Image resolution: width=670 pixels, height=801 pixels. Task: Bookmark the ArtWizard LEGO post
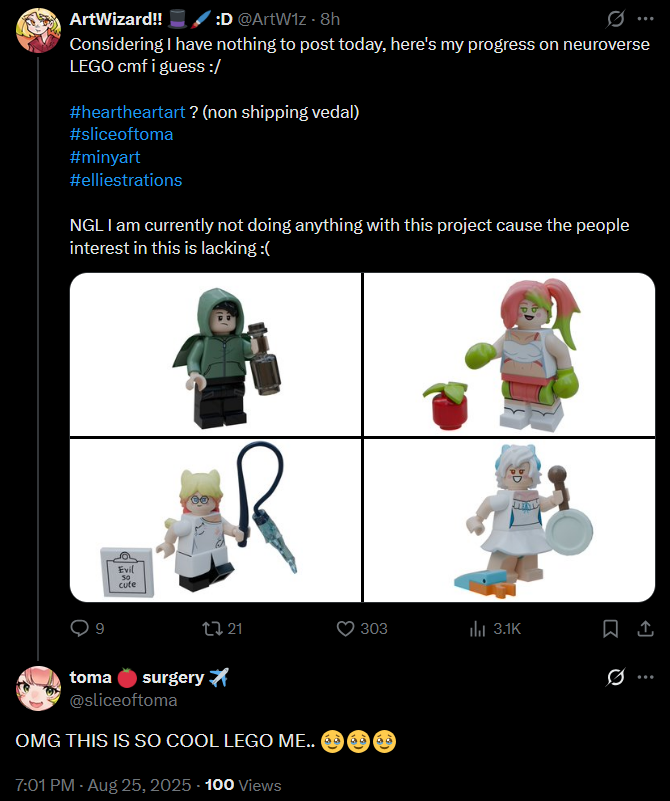610,629
